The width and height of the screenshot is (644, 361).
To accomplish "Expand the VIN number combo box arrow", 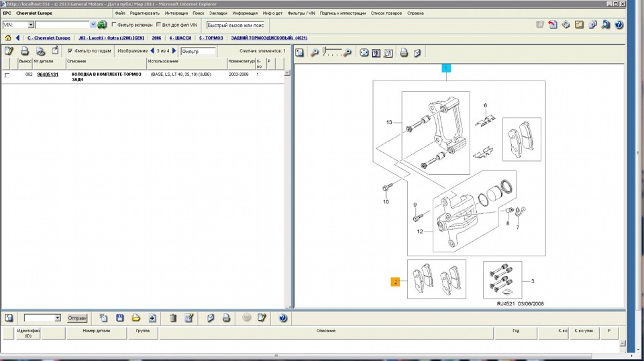I will coord(93,25).
